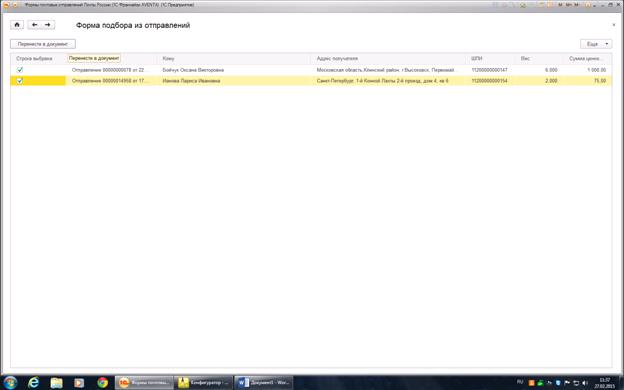Open Windows Media Player from taskbar
The image size is (624, 390).
tap(79, 382)
